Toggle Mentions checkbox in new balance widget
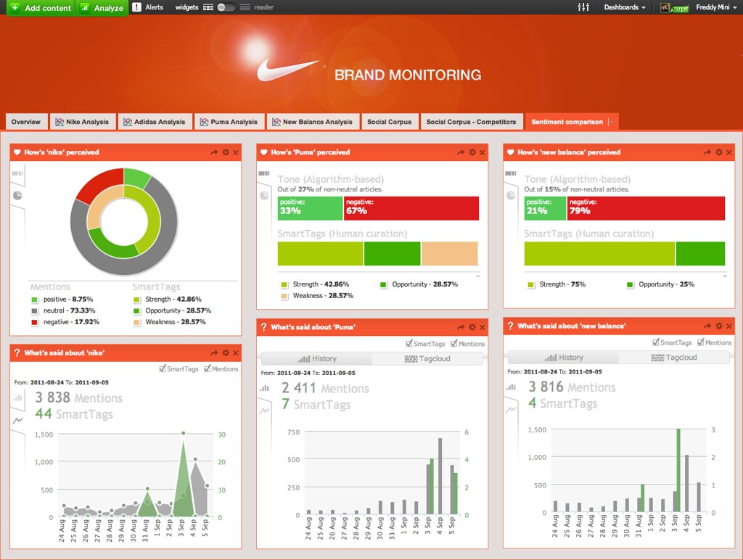Viewport: 743px width, 560px height. [700, 342]
